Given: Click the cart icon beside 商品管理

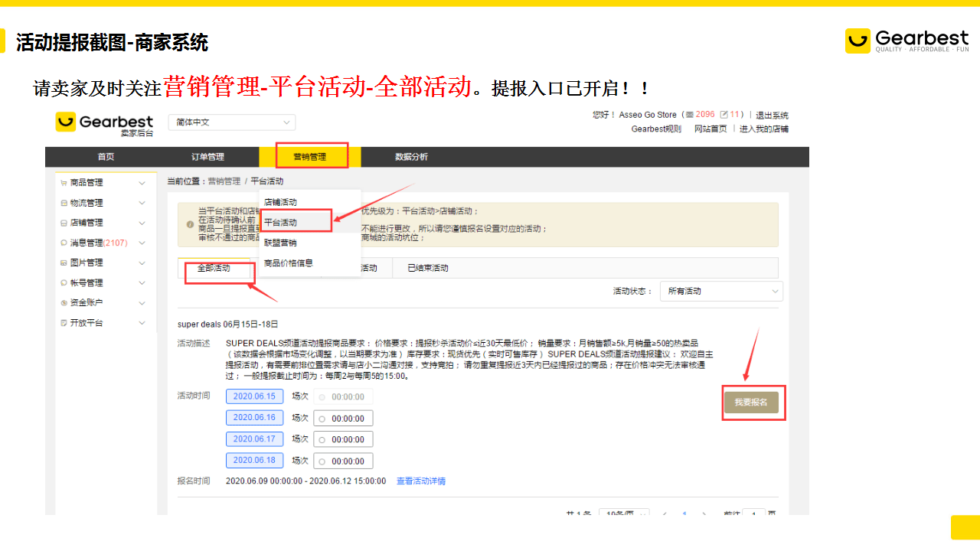Looking at the screenshot, I should point(64,183).
